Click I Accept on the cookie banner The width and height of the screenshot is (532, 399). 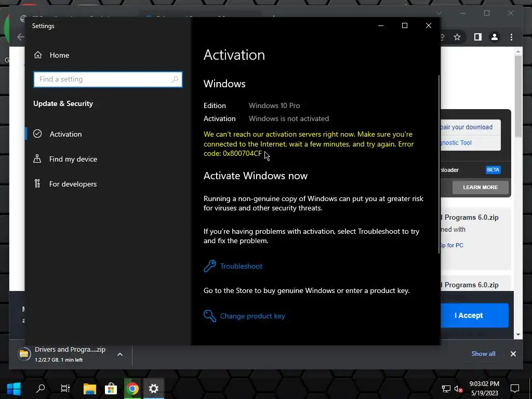click(x=474, y=315)
